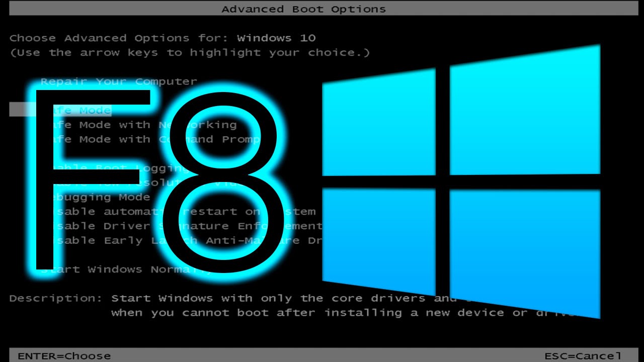Choose Start Windows Normally
Image resolution: width=644 pixels, height=362 pixels.
tap(127, 269)
